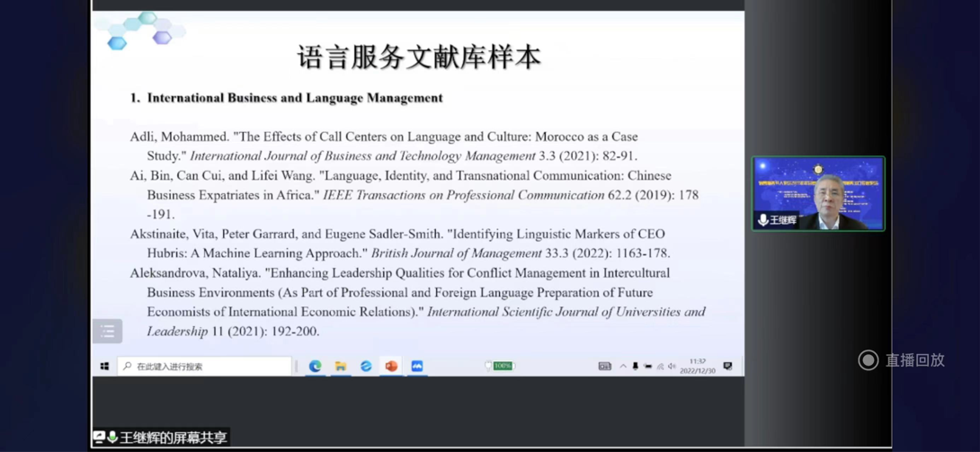This screenshot has width=980, height=452.
Task: Click the Akstinaite, Vita reference entry
Action: pyautogui.click(x=400, y=244)
